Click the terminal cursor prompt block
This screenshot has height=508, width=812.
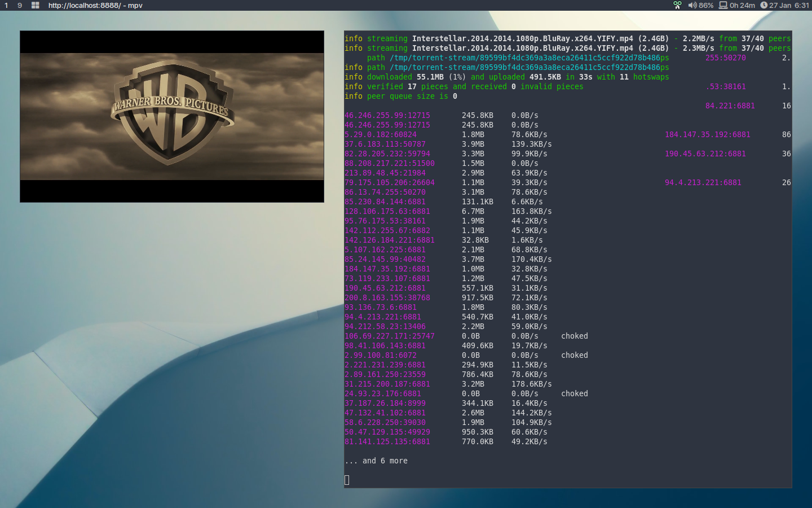pyautogui.click(x=347, y=480)
